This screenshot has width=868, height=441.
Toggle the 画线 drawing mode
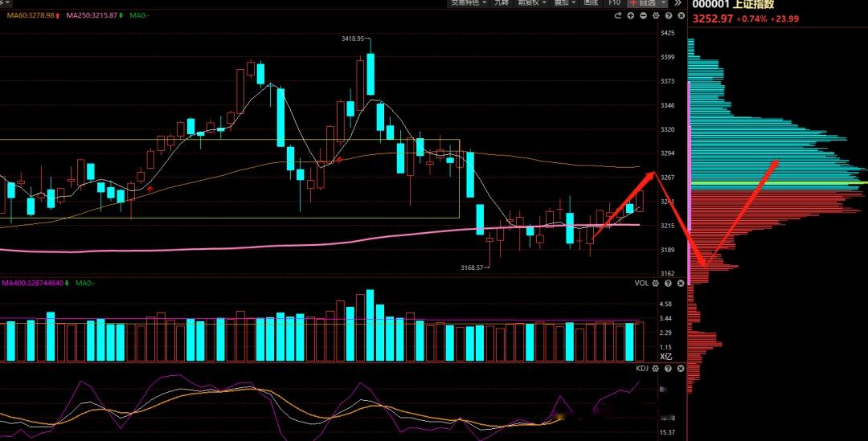pyautogui.click(x=591, y=3)
